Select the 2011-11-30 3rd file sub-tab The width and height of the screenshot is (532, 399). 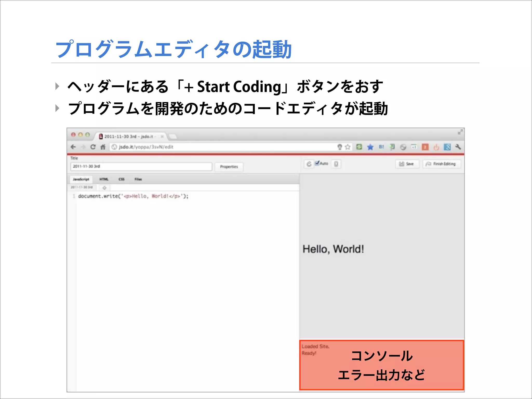[82, 187]
